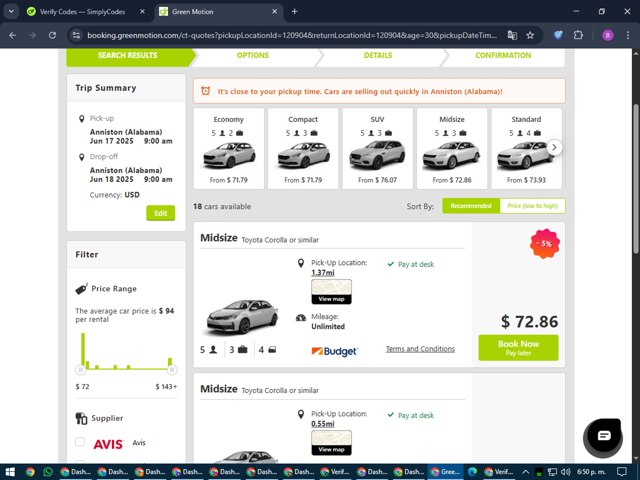Select the Compact car category card

click(x=303, y=149)
